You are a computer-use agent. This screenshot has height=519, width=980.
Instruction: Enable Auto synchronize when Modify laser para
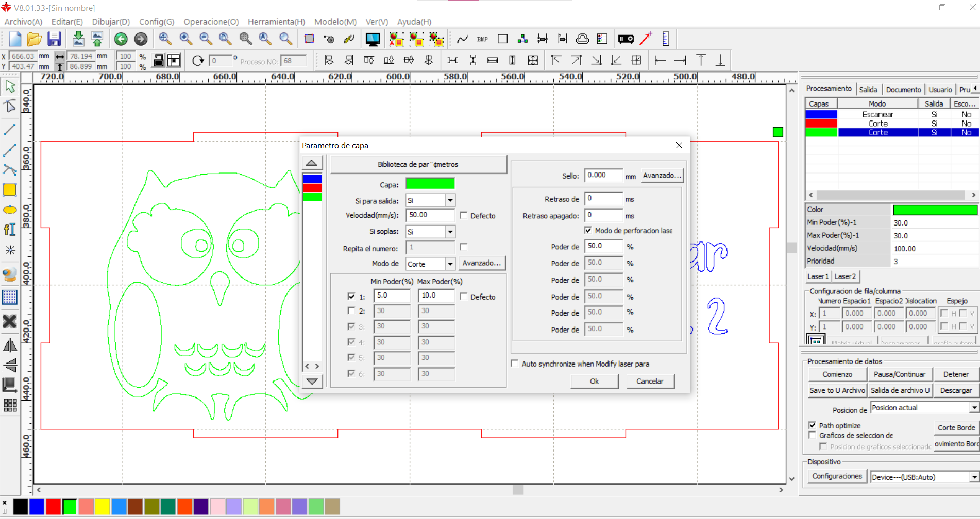tap(515, 364)
